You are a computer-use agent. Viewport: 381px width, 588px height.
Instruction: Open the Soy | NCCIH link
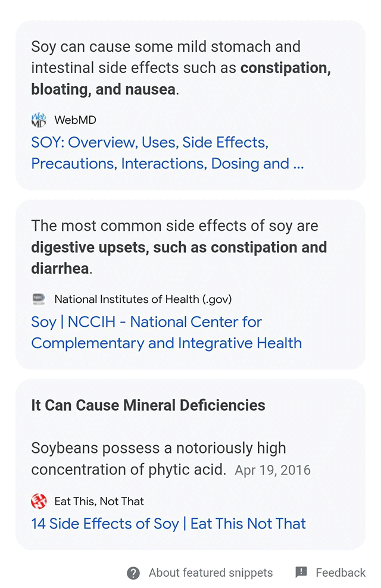166,332
